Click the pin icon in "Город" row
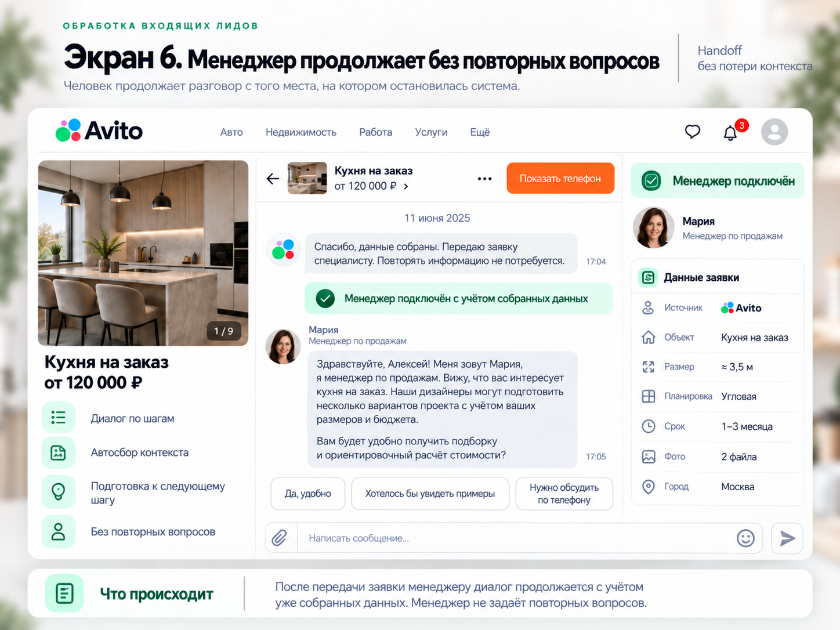840x630 pixels. coord(649,487)
